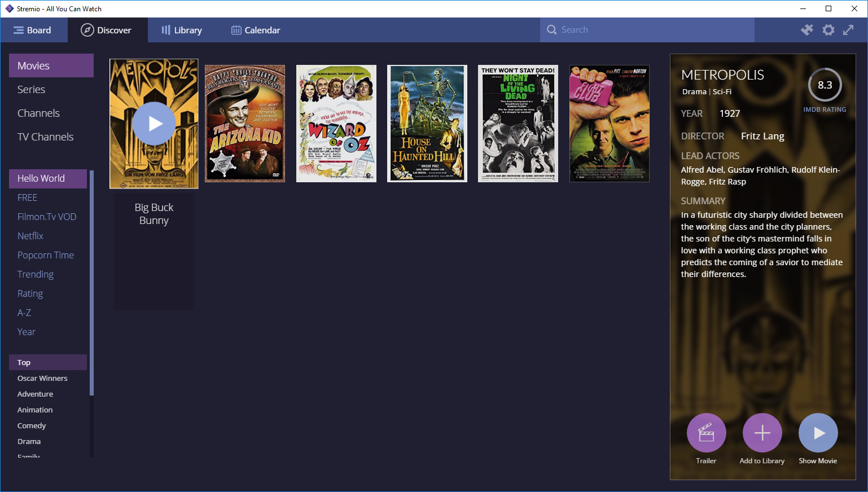Viewport: 868px width, 492px height.
Task: Choose the Hello World catalog
Action: [48, 178]
